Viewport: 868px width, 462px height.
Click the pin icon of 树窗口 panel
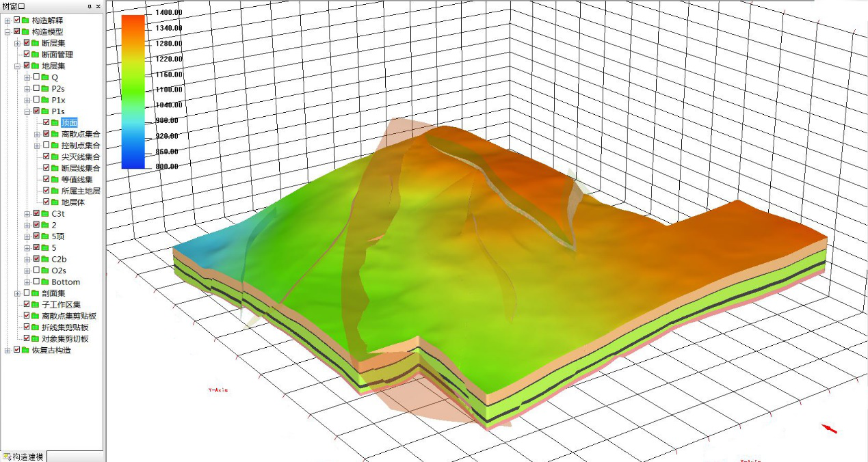[90, 6]
